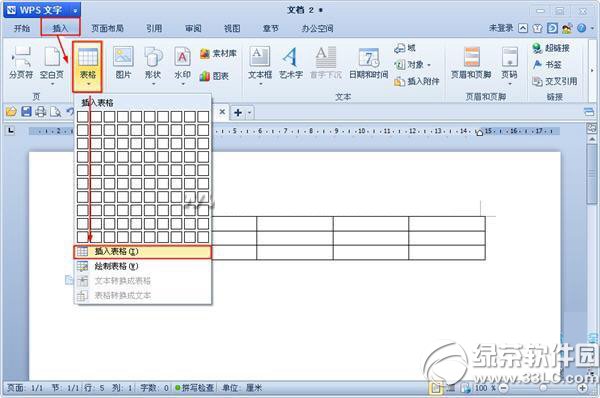Open the Material Library (素材库)

(x=218, y=54)
